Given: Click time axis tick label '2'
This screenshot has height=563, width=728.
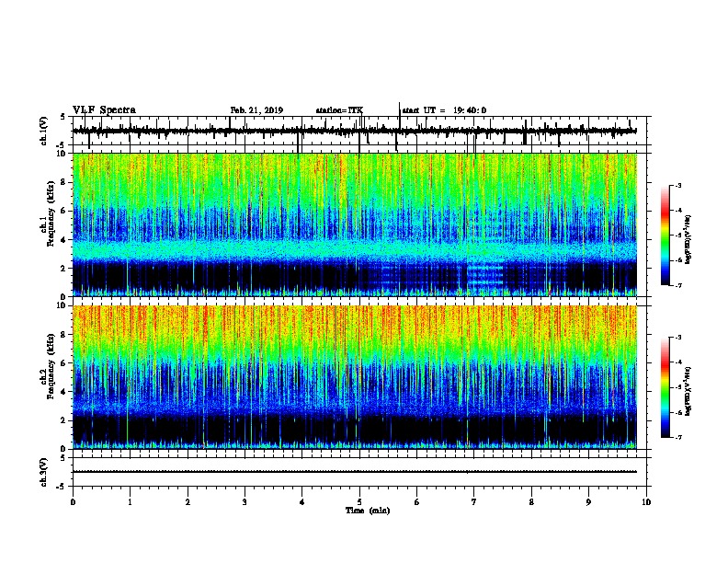Looking at the screenshot, I should 188,502.
